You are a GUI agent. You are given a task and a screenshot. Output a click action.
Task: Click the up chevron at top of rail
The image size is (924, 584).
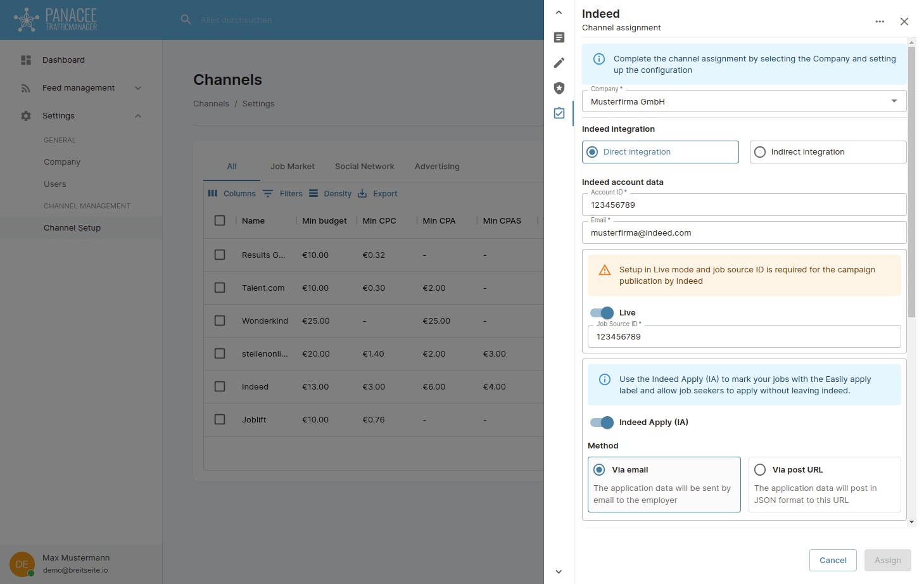tap(559, 13)
